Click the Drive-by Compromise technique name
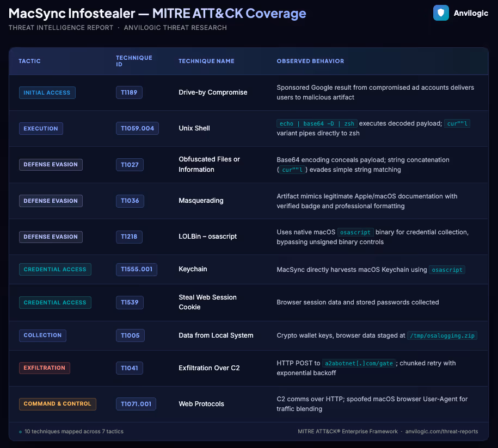This screenshot has width=498, height=448. coord(213,92)
